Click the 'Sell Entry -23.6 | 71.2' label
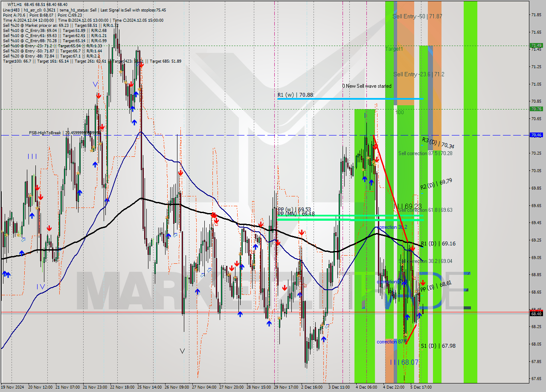Viewport: 546px width, 392px height. tap(419, 74)
